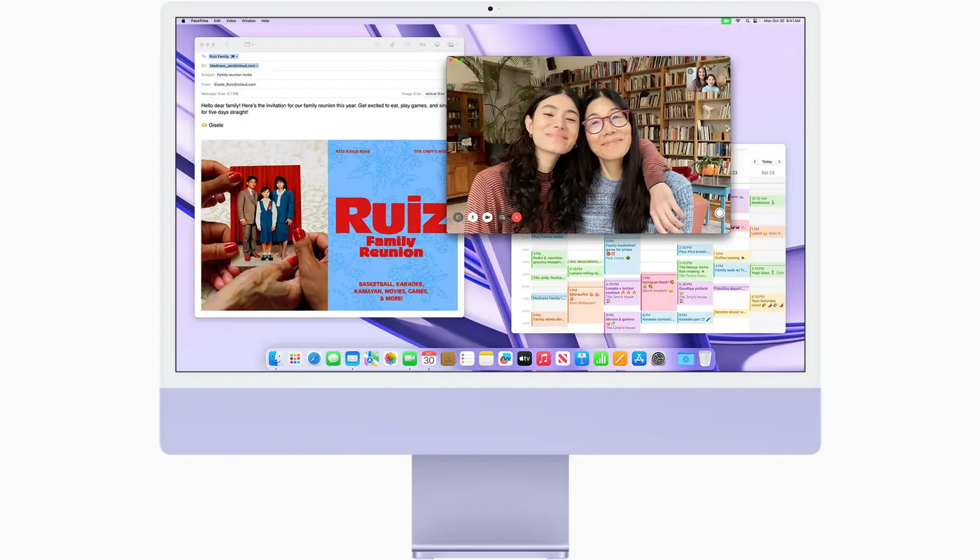Open Wi-Fi status in menu bar

(738, 21)
